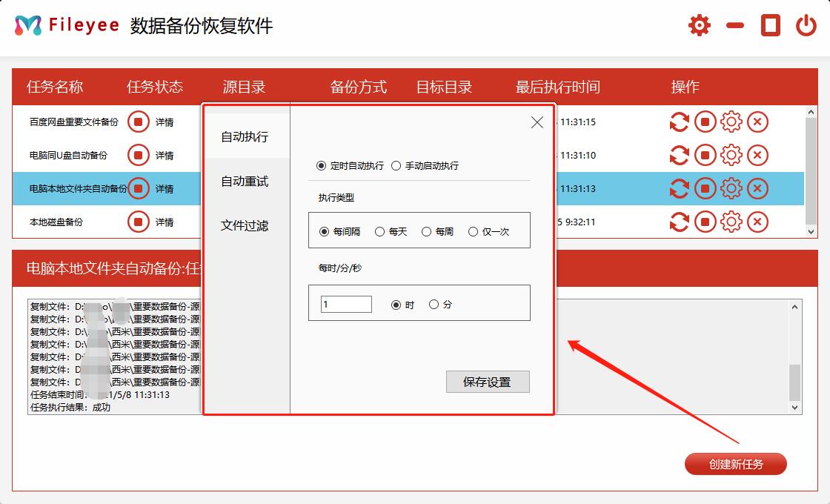Delete the 电脑本地文件夹自动备份 task with X icon
Viewport: 830px width, 504px height.
point(757,188)
